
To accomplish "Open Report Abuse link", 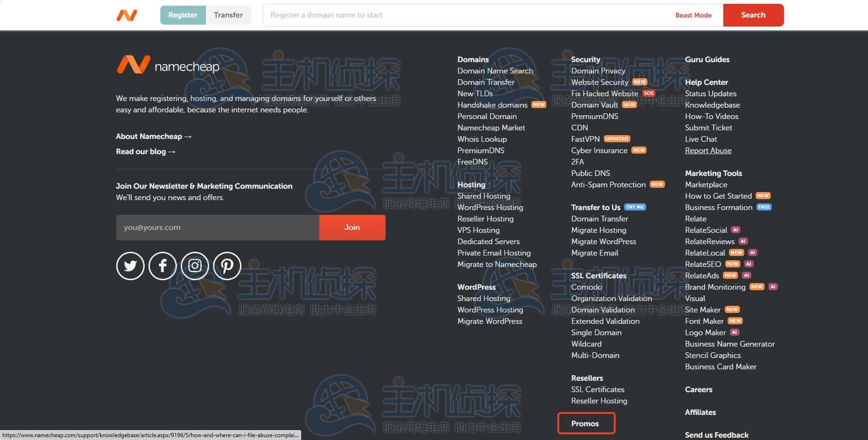I will coord(708,151).
